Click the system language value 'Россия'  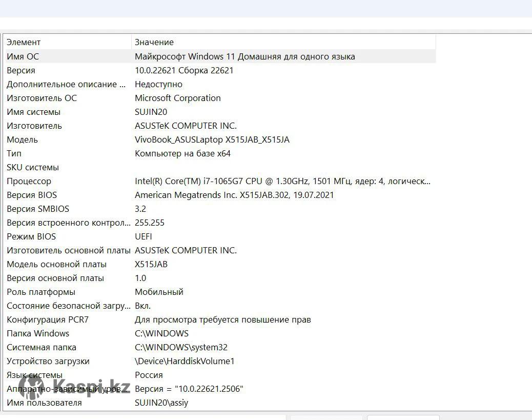pos(149,375)
